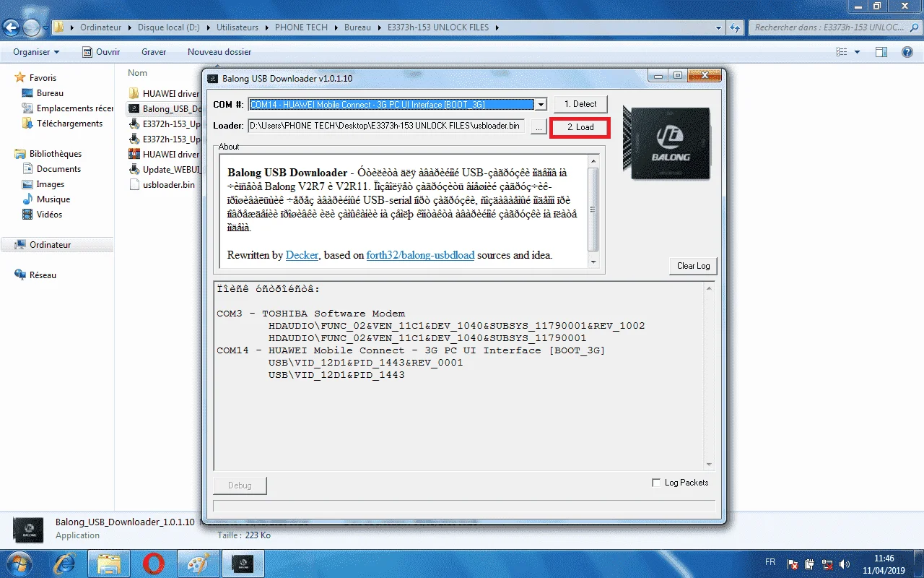The width and height of the screenshot is (924, 578).
Task: Select the Balong_USB_Downloader application file
Action: click(x=164, y=109)
